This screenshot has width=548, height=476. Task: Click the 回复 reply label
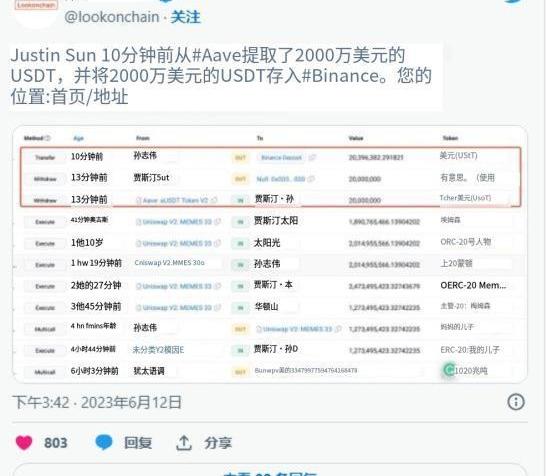tap(138, 443)
